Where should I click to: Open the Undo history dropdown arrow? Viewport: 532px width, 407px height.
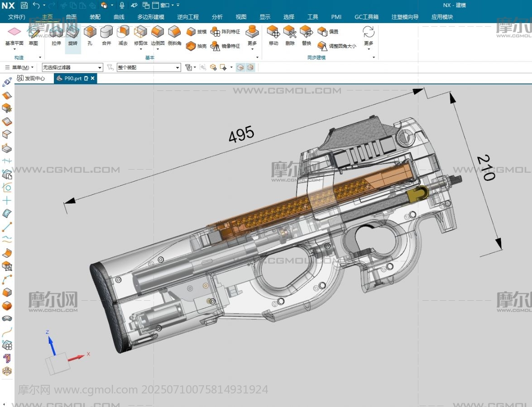(44, 5)
